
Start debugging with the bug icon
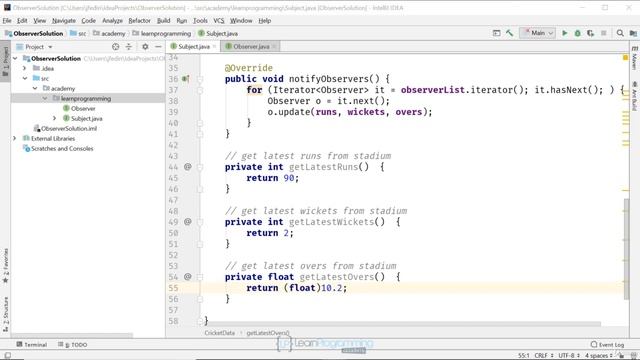pos(578,33)
